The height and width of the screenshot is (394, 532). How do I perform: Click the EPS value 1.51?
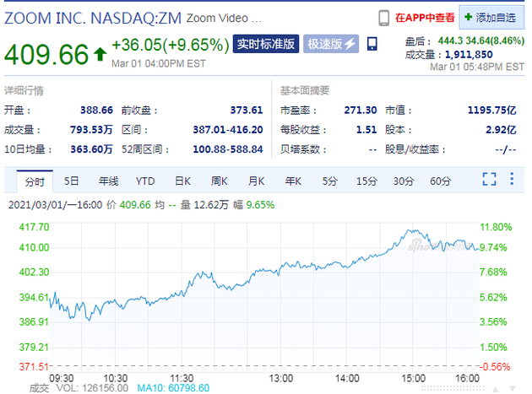pyautogui.click(x=366, y=130)
